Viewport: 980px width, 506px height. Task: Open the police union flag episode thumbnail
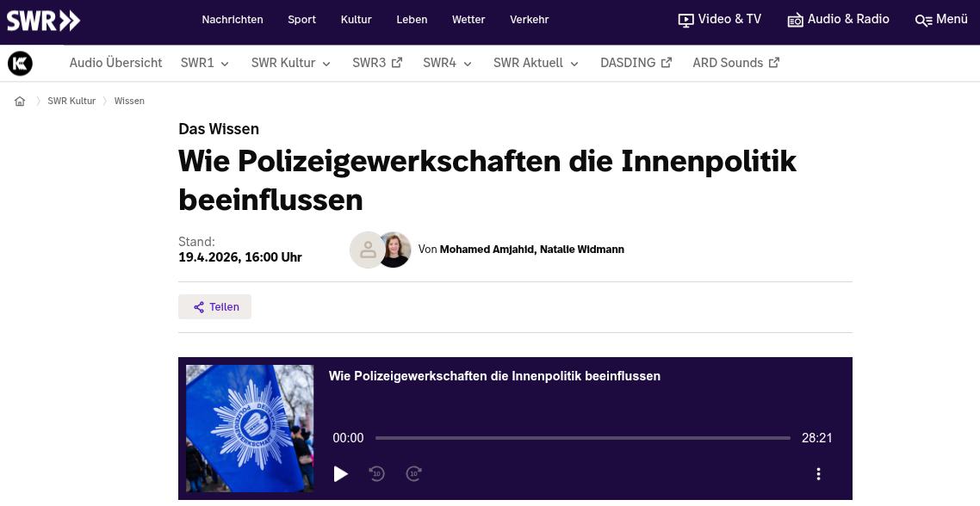(x=250, y=429)
